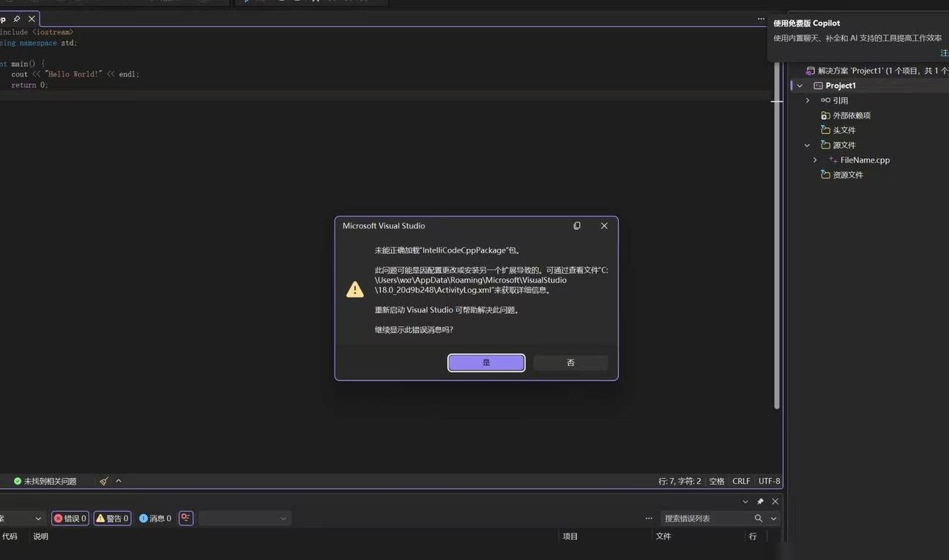This screenshot has height=560, width=949.
Task: Open the editor tab overflow menu (three dots)
Action: [761, 19]
